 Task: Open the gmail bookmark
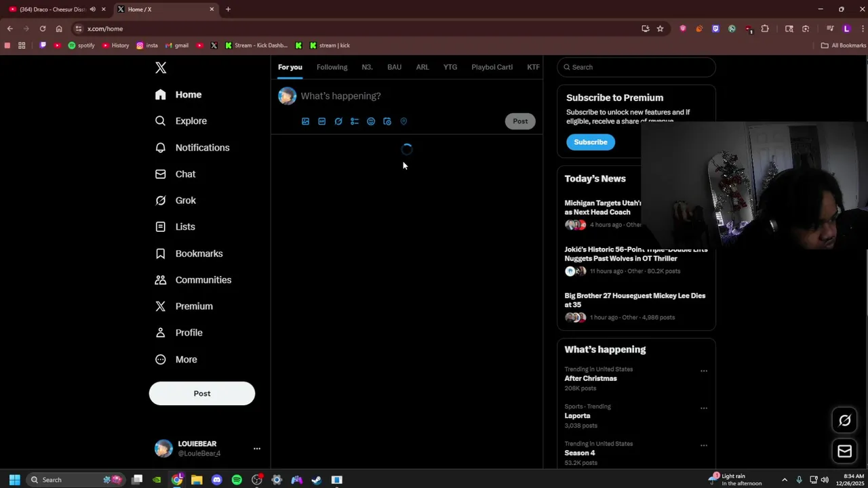click(176, 45)
